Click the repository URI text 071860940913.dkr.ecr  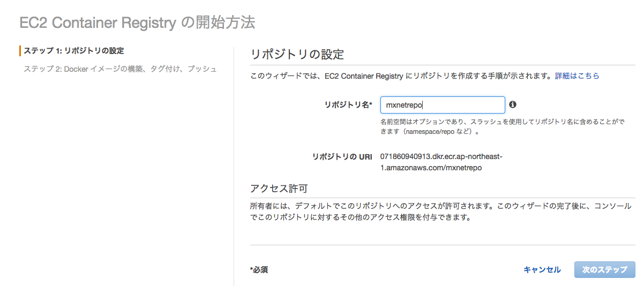(x=441, y=162)
